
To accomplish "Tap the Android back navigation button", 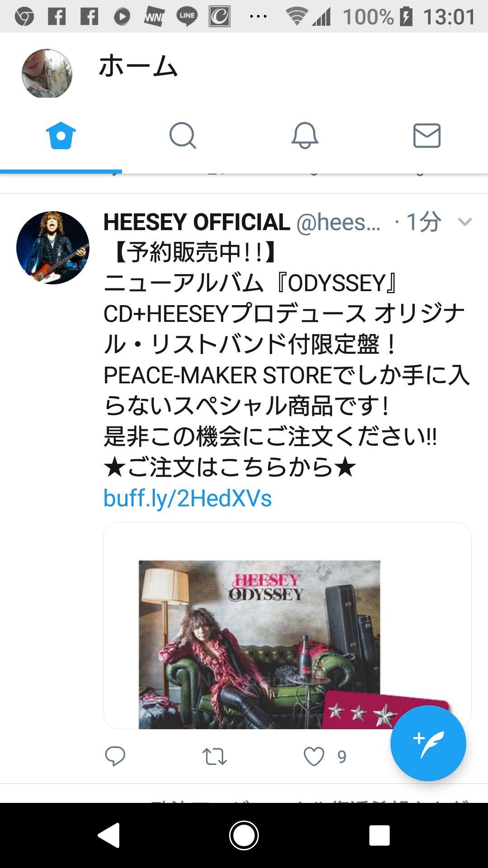I will [x=109, y=835].
